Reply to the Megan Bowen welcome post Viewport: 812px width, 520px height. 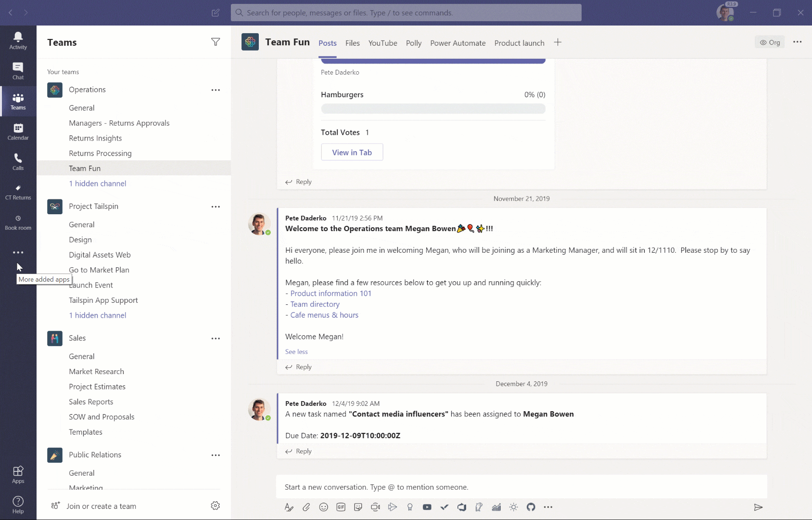(299, 367)
